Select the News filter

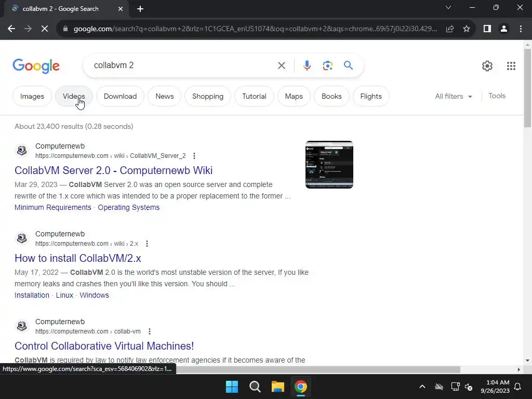point(165,96)
